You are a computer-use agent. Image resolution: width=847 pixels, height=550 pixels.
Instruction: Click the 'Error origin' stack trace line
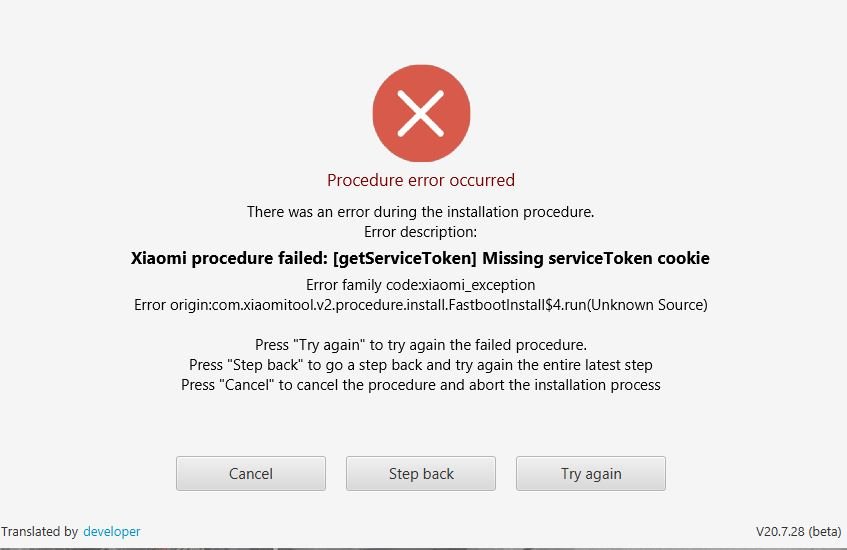(421, 305)
